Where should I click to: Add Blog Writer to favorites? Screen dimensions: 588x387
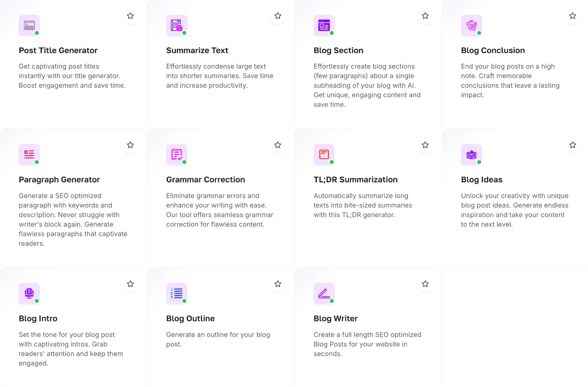[x=425, y=284]
